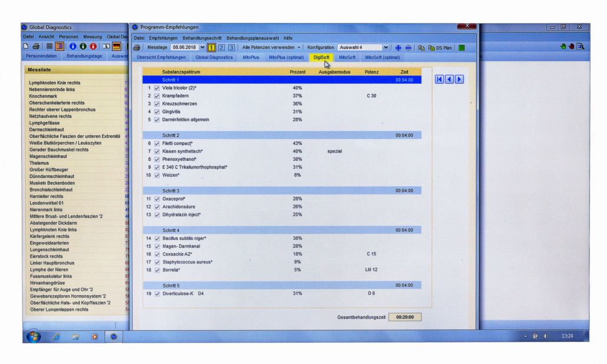Select Messtage day 2 button

[222, 48]
